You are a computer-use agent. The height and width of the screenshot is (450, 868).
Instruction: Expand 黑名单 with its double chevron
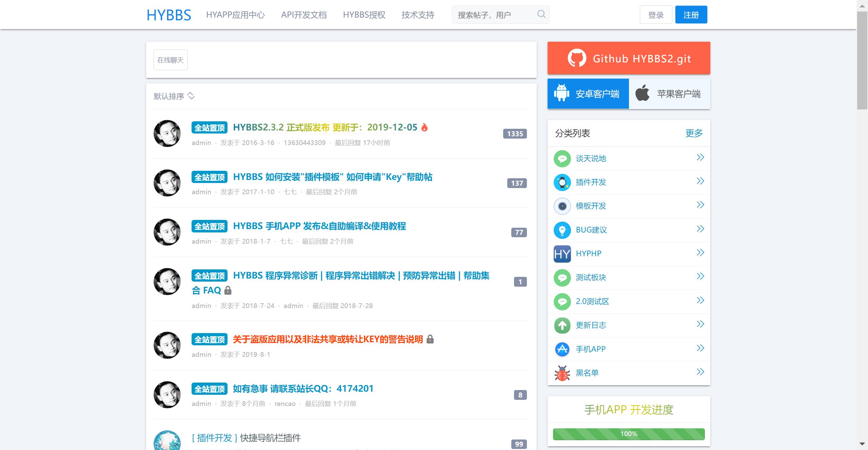[x=701, y=372]
